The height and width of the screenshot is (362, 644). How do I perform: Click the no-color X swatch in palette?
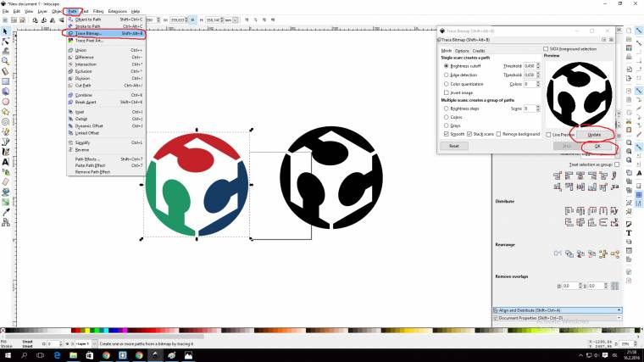3,331
